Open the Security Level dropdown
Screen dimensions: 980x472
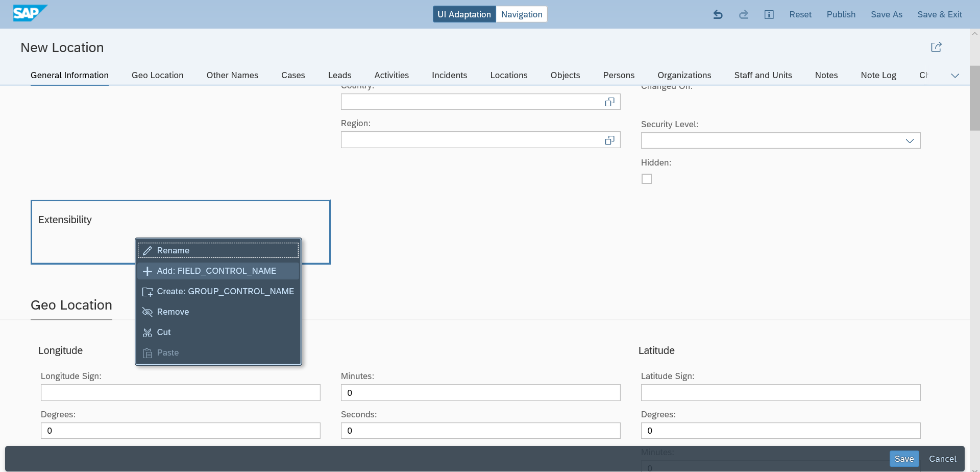pos(911,140)
